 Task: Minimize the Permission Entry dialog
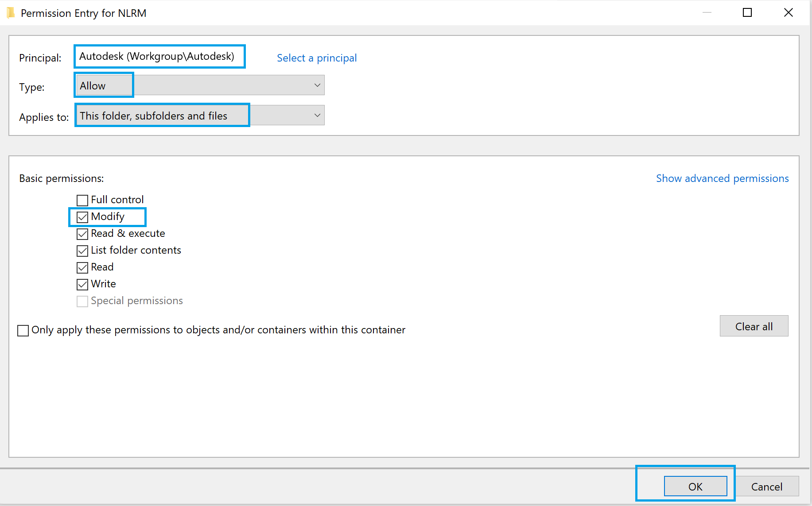click(x=707, y=13)
